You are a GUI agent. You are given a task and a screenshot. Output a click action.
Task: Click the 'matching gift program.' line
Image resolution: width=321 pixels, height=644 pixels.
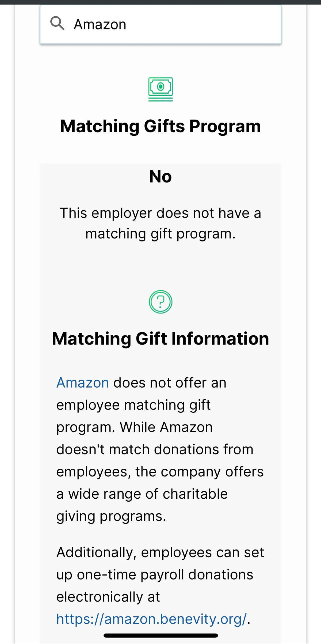click(x=160, y=234)
